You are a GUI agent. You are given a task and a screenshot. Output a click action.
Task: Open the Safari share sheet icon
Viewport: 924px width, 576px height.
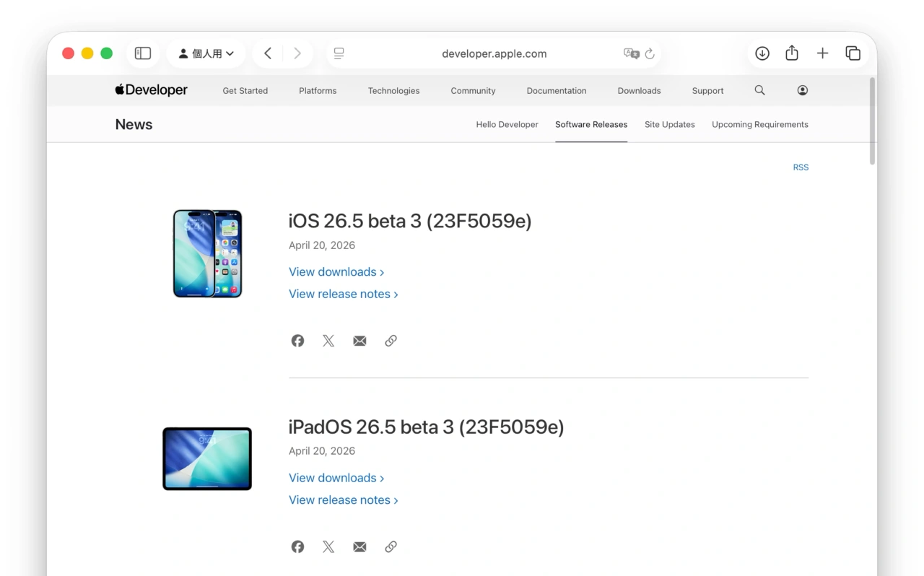click(792, 53)
